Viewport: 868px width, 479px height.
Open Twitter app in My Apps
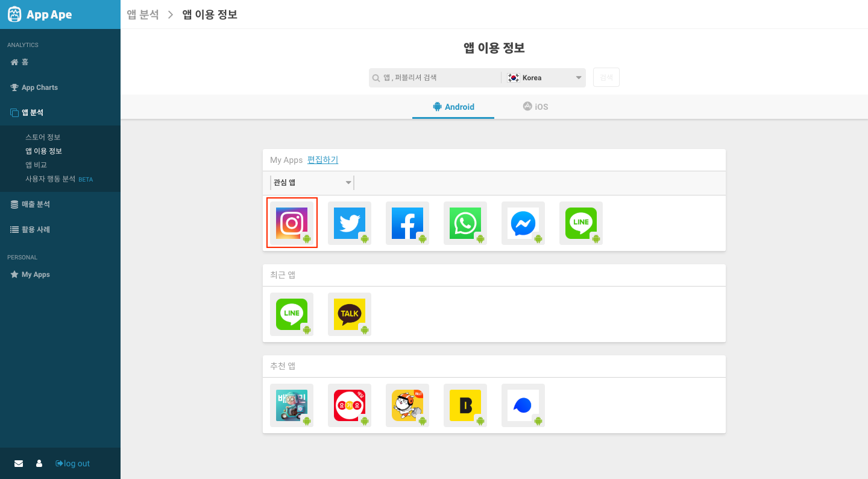(350, 223)
